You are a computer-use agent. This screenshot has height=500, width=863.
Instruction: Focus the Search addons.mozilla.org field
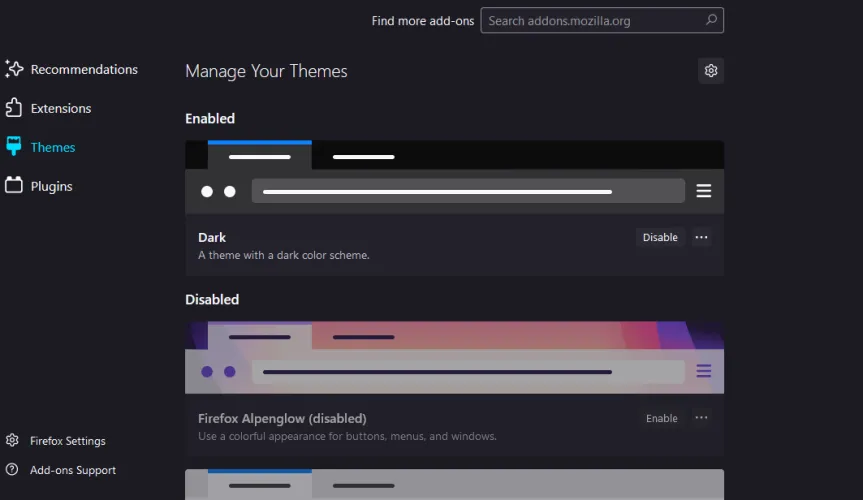click(590, 20)
